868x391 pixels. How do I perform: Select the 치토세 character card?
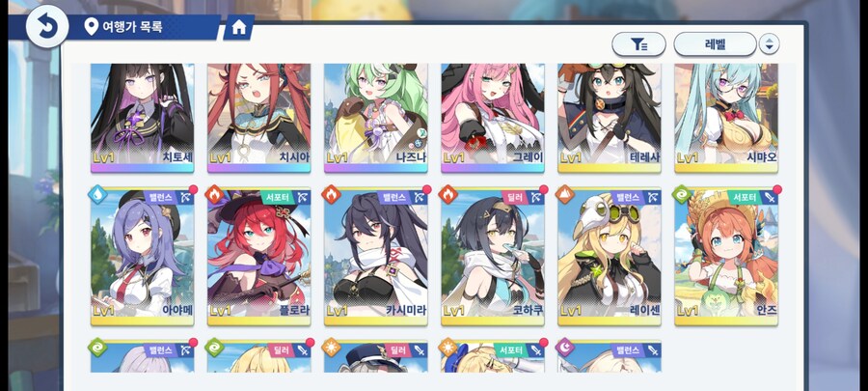tap(143, 118)
